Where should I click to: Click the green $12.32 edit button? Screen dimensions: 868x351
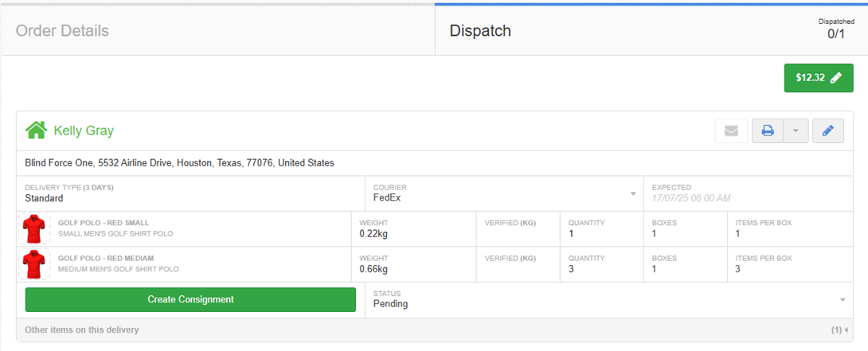[818, 78]
